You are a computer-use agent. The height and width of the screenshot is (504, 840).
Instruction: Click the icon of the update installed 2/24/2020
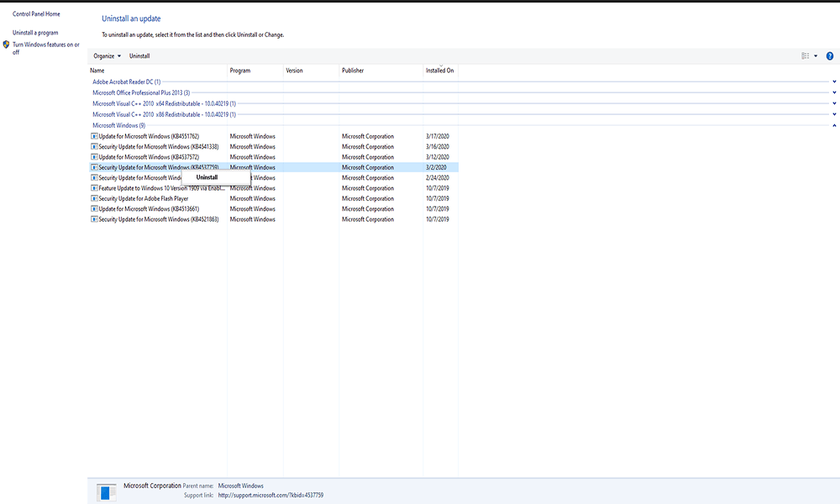[94, 177]
